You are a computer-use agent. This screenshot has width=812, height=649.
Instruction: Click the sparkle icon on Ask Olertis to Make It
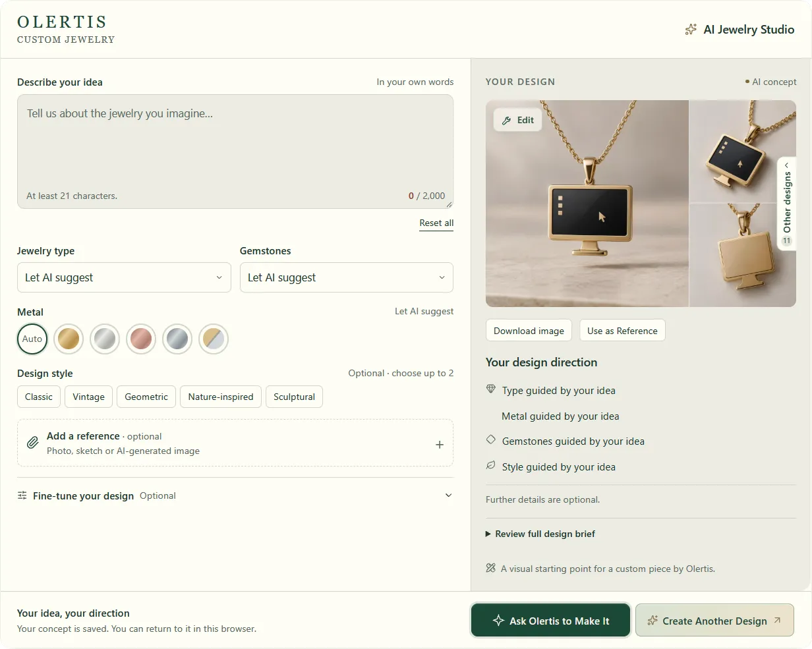coord(499,621)
